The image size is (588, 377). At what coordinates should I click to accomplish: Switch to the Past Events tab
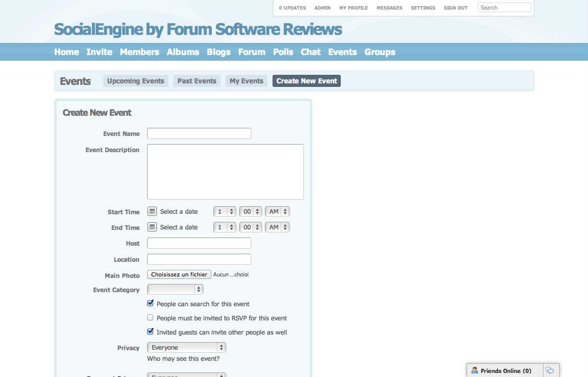point(197,81)
